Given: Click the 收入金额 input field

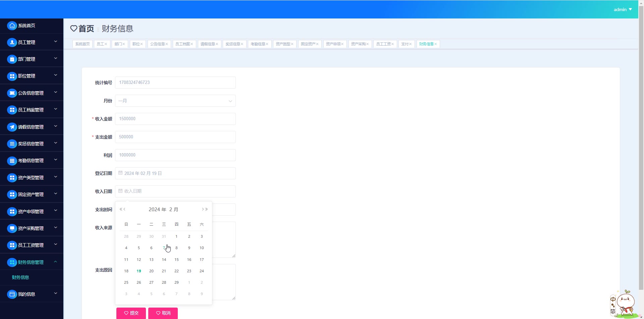Looking at the screenshot, I should (175, 119).
